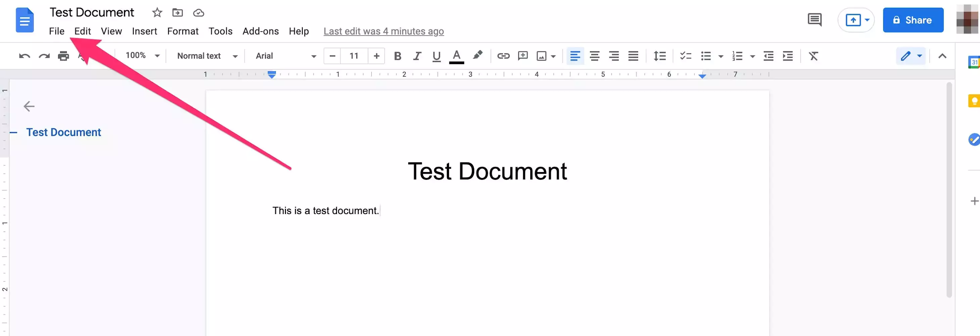980x336 pixels.
Task: Open the text color picker
Action: [456, 56]
